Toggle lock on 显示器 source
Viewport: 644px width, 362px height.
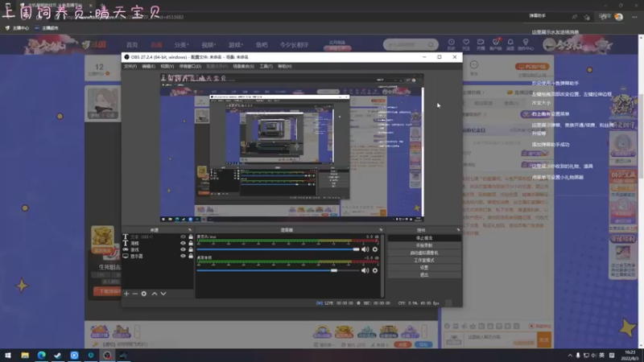click(191, 256)
